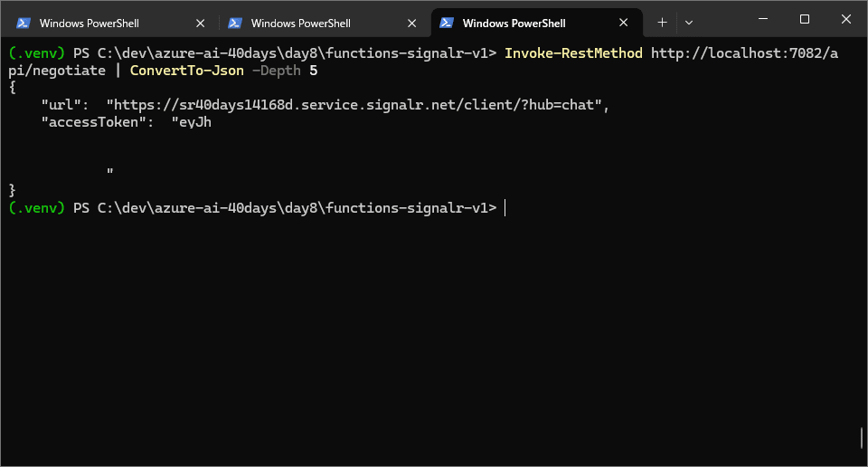Close the terminal window
868x467 pixels.
[846, 19]
